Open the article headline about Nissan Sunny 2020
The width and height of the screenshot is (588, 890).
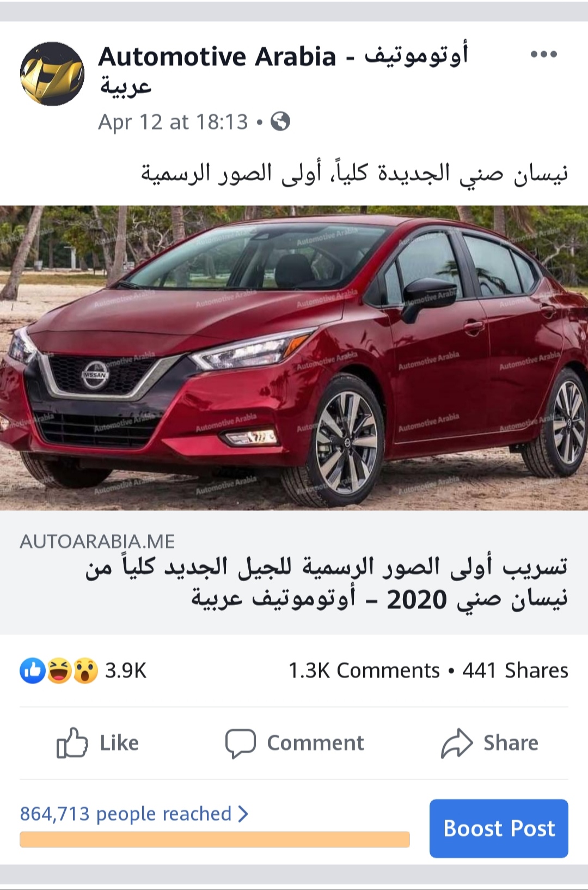tap(327, 583)
